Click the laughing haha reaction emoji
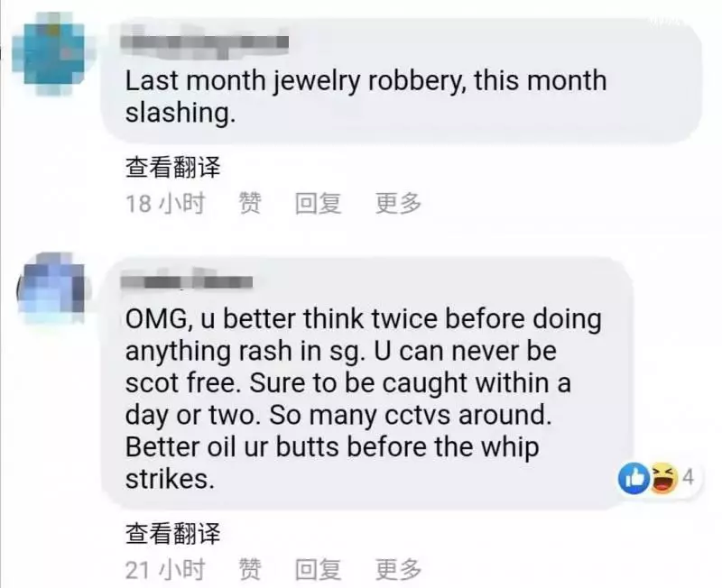 pos(663,479)
